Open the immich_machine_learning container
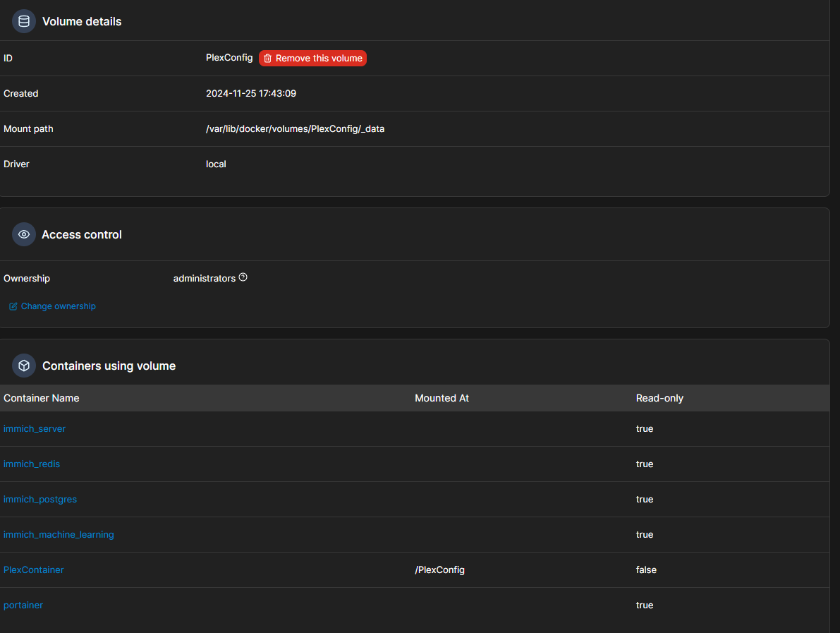The width and height of the screenshot is (840, 633). 59,535
